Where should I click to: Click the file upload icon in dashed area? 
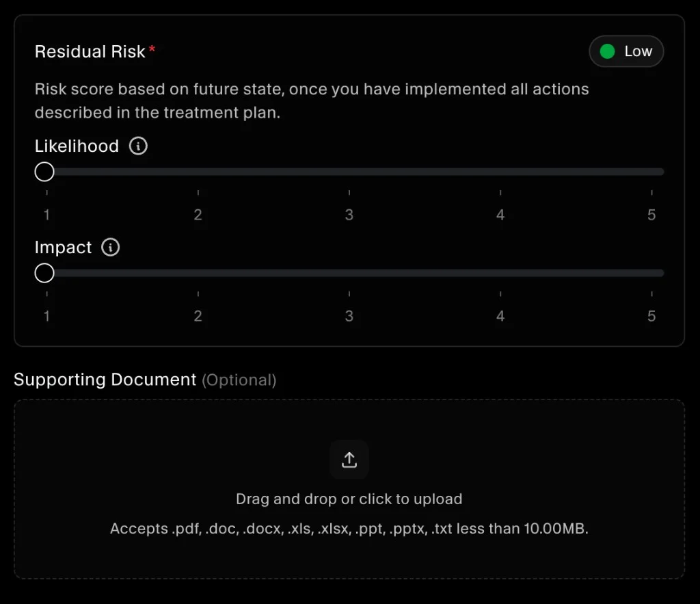coord(349,459)
